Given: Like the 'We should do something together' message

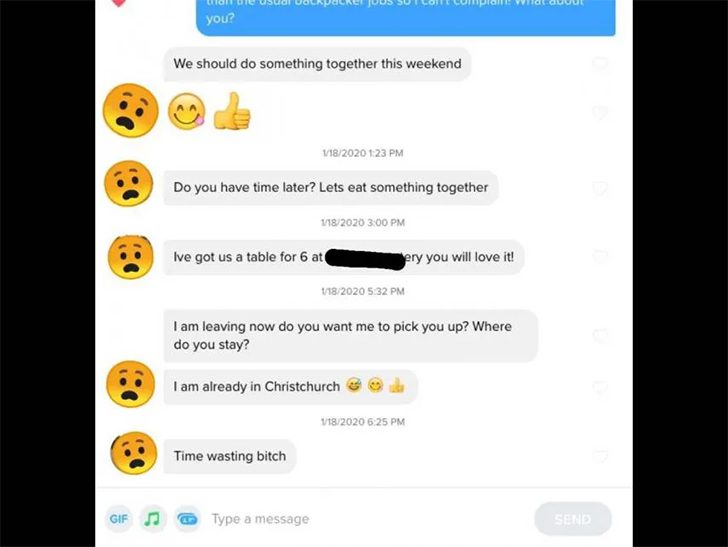Looking at the screenshot, I should [600, 64].
